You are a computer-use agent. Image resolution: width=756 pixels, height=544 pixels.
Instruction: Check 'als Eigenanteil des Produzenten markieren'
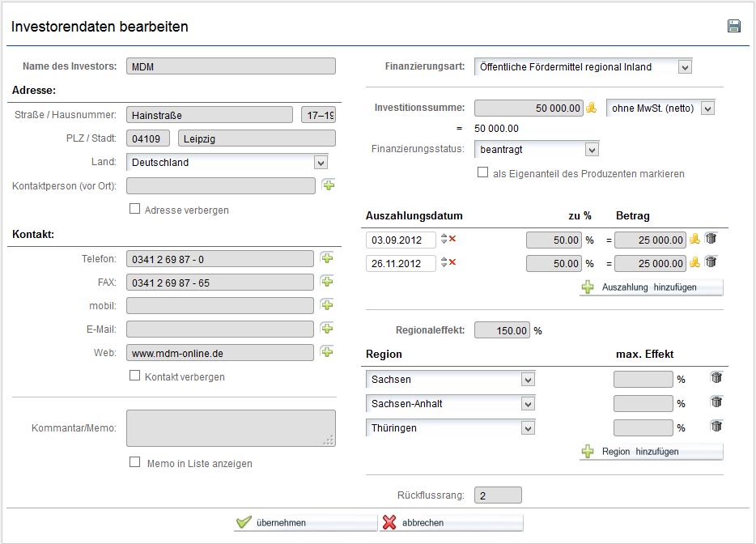(482, 172)
